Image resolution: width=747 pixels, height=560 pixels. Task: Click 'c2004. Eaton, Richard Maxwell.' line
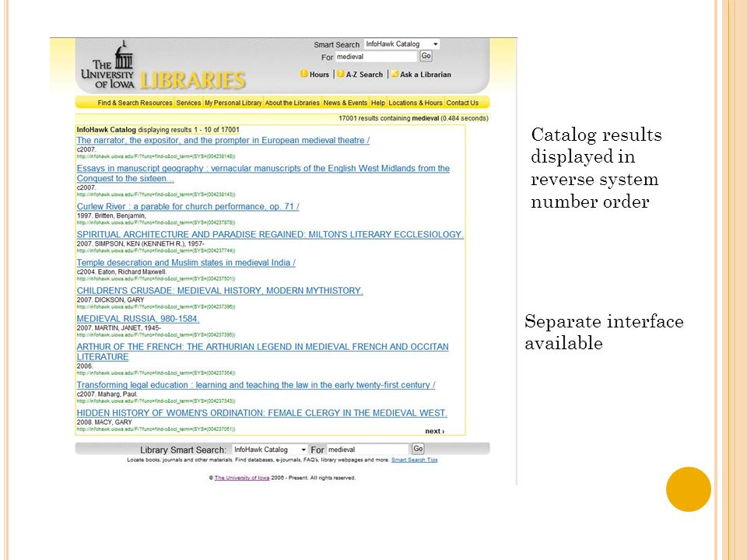[x=121, y=272]
